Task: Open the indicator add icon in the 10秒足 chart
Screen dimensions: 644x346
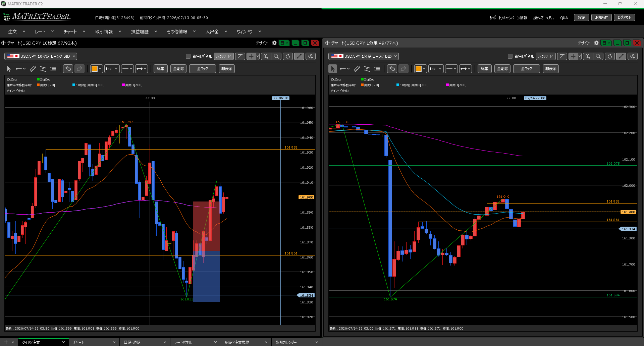Action: pyautogui.click(x=311, y=56)
